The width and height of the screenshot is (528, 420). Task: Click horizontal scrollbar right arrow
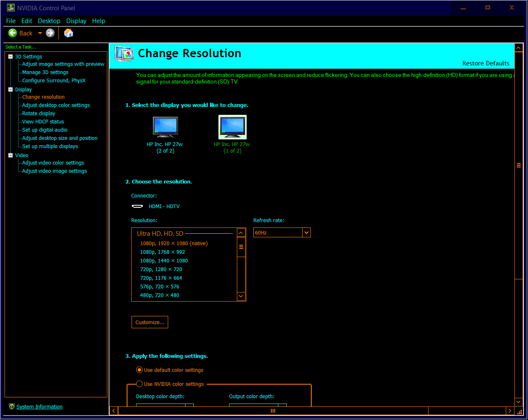(510, 411)
